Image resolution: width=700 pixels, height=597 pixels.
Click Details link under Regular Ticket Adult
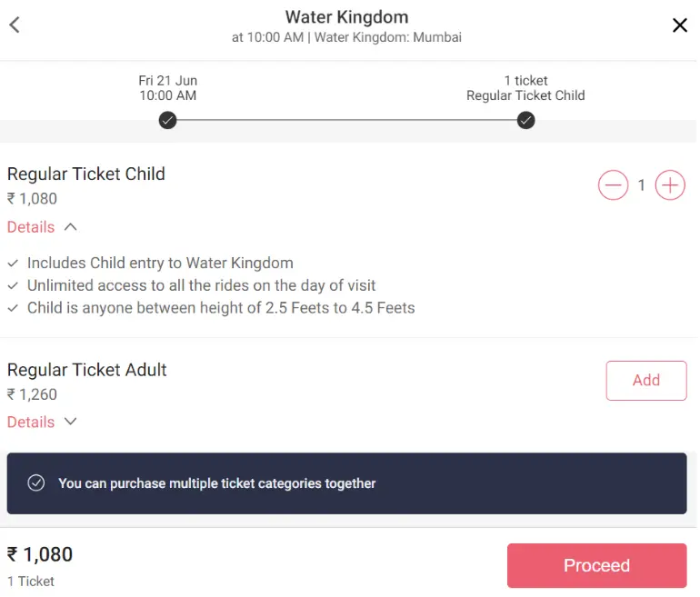[31, 423]
